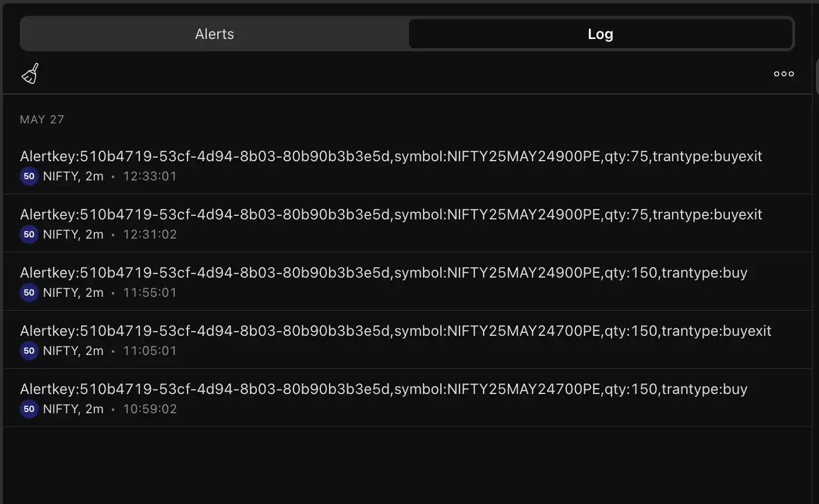Click NIFTY 50 badge in 12:31:02 entry

point(29,235)
